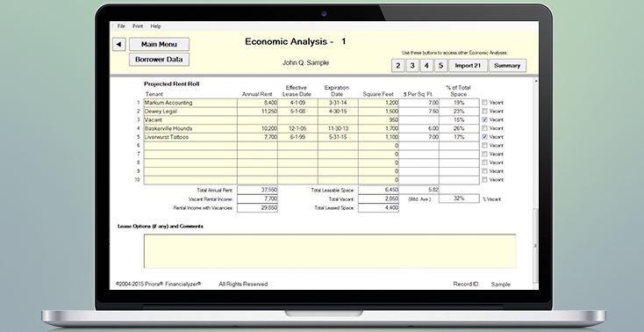
Task: Click square feet cell 1,700
Action: 379,128
